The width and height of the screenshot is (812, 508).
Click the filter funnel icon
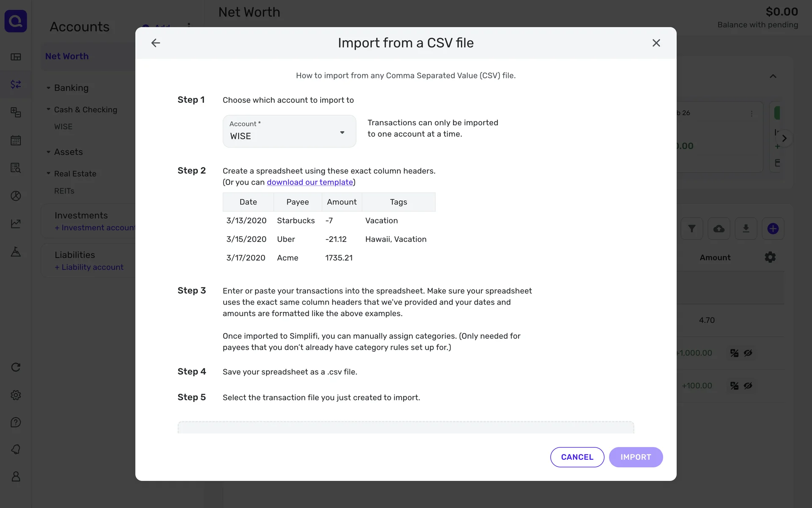click(691, 229)
